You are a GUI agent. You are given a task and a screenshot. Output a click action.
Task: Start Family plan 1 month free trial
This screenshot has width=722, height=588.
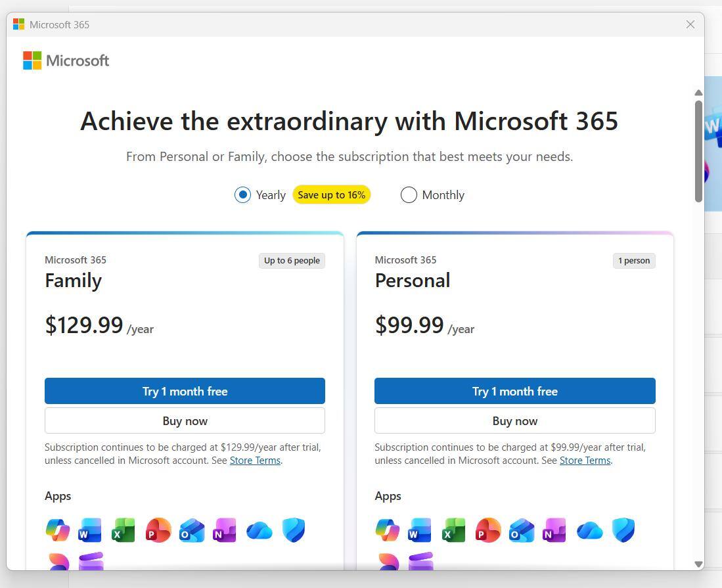pyautogui.click(x=185, y=391)
